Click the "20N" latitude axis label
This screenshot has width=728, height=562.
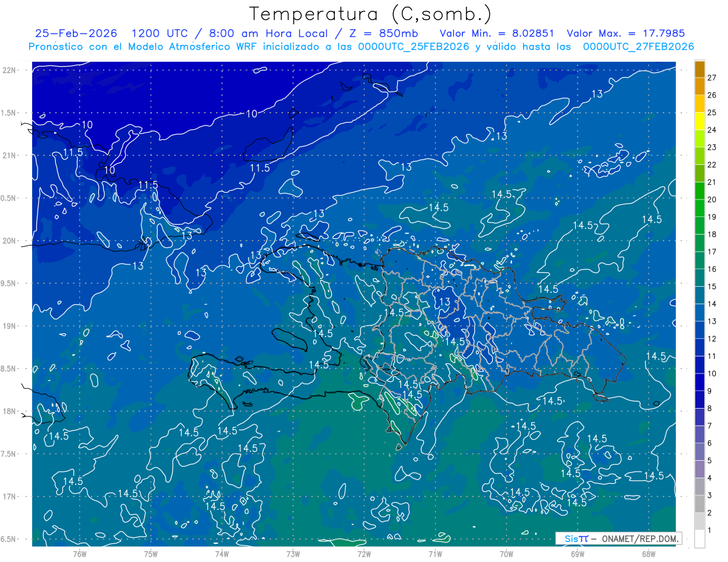click(10, 241)
